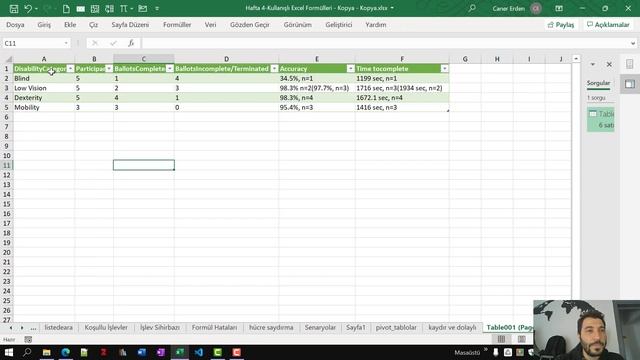Image resolution: width=640 pixels, height=360 pixels.
Task: Open the BallotsComplete filter dropdown
Action: pos(170,69)
